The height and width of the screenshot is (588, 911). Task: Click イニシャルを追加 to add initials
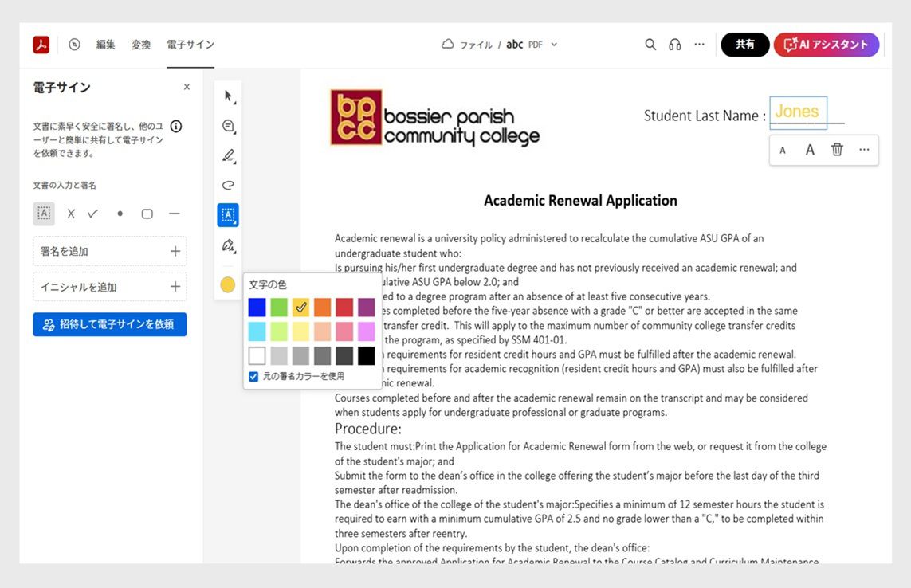110,287
